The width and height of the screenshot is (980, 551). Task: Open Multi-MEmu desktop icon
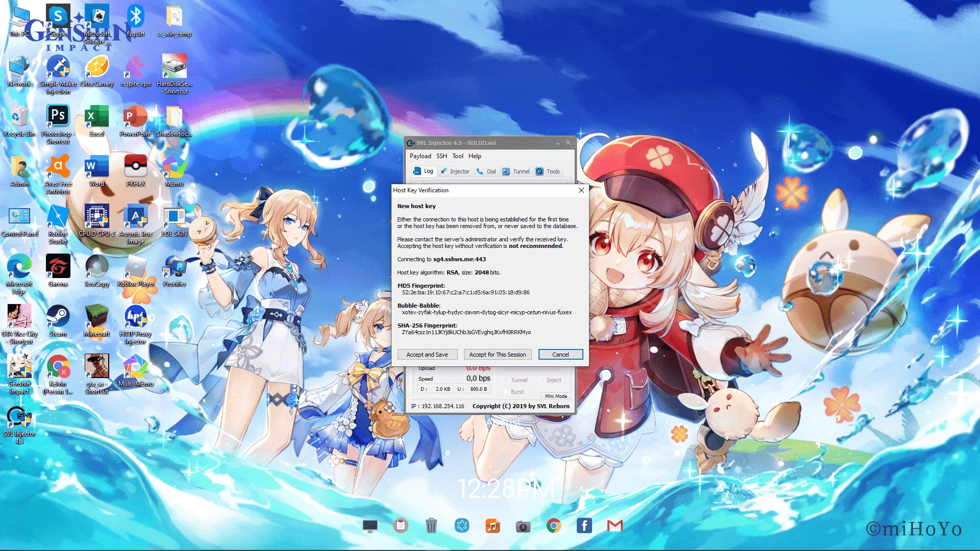136,371
